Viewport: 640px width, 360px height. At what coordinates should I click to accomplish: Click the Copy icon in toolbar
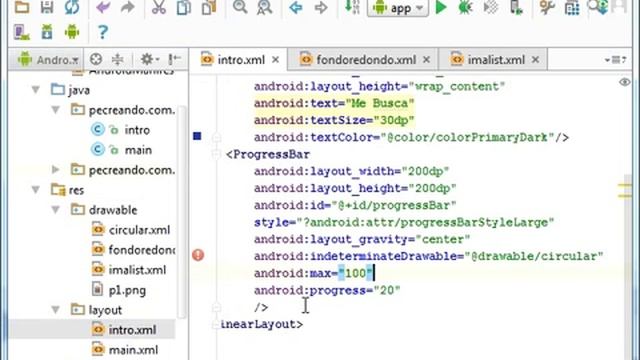coord(183,7)
